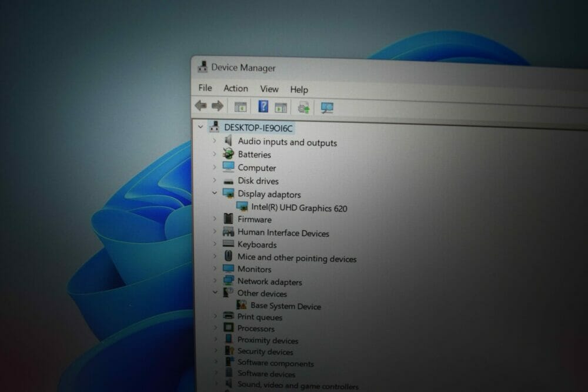588x392 pixels.
Task: Select the Software devices label
Action: click(266, 374)
